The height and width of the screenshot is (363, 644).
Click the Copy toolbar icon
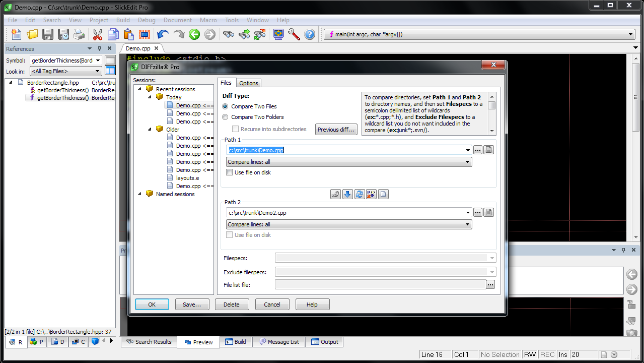(113, 34)
